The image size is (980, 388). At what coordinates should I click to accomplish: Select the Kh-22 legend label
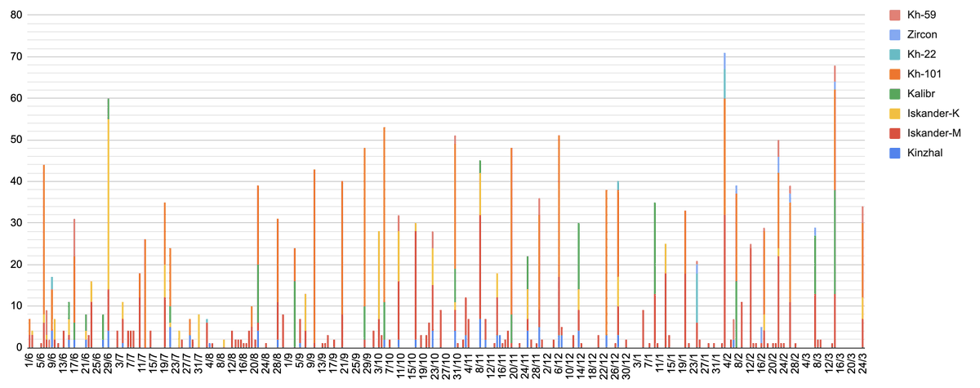pyautogui.click(x=924, y=56)
